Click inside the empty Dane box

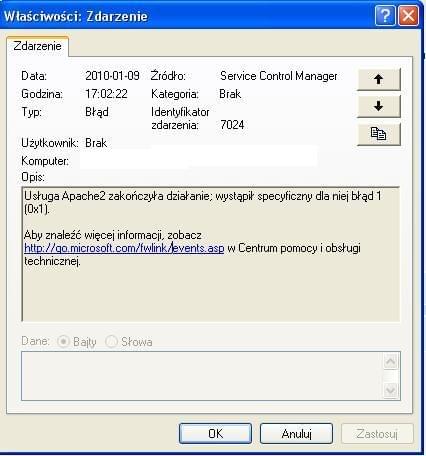click(202, 376)
